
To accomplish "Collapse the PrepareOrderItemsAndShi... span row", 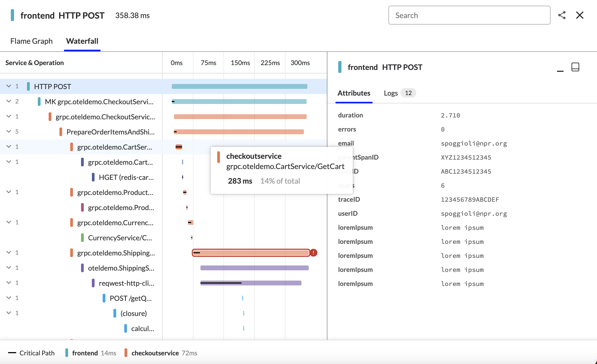I will 9,132.
